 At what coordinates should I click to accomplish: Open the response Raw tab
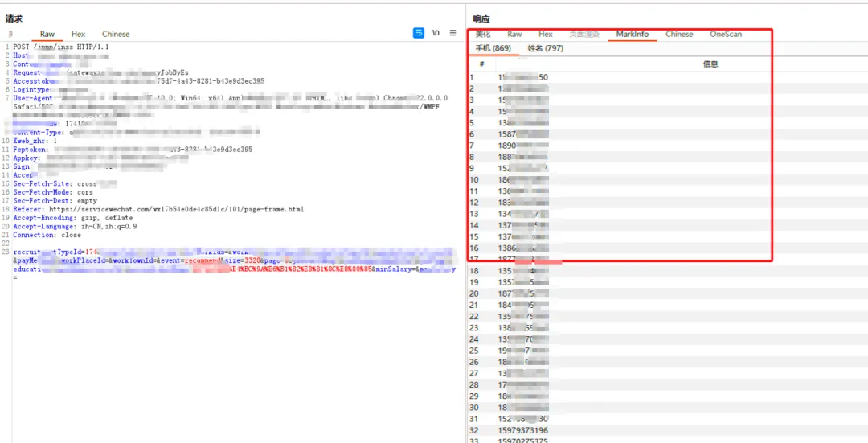tap(515, 35)
